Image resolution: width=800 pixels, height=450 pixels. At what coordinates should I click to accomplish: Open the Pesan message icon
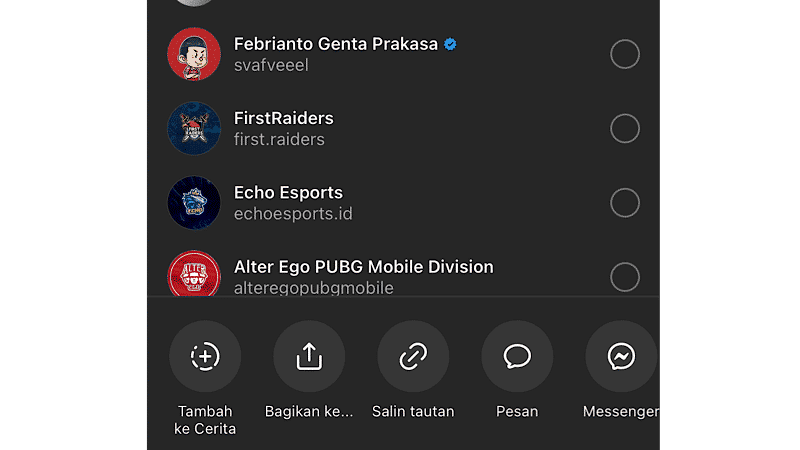click(x=517, y=356)
